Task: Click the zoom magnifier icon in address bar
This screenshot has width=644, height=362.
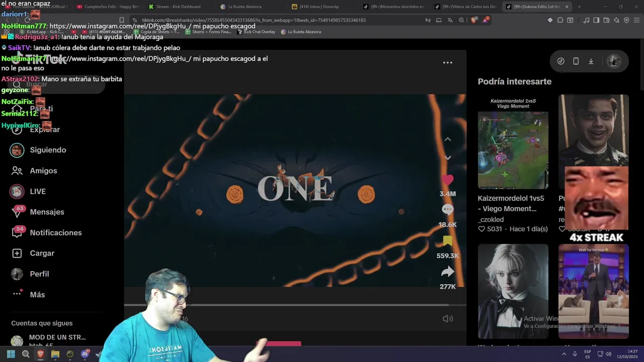Action: click(461, 20)
